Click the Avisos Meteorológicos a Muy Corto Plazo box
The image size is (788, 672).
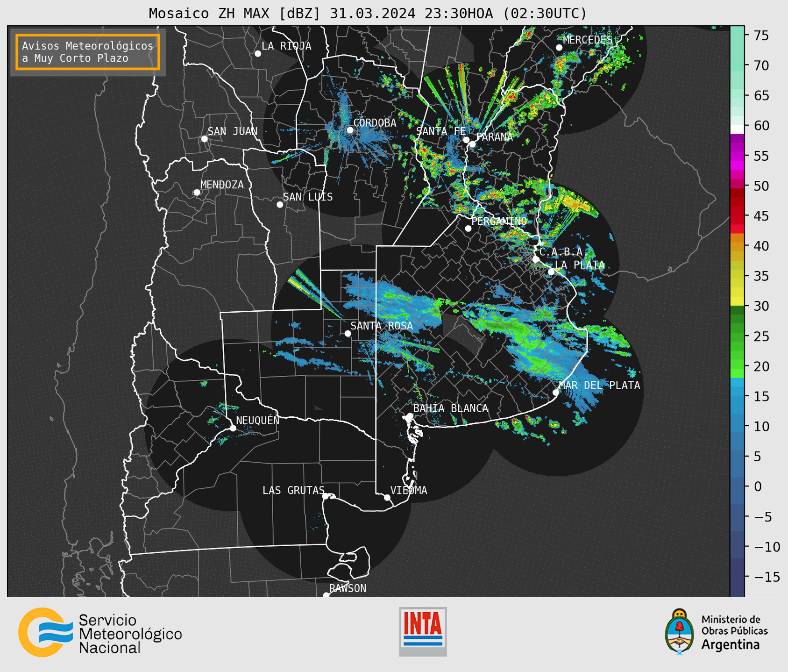tap(88, 52)
